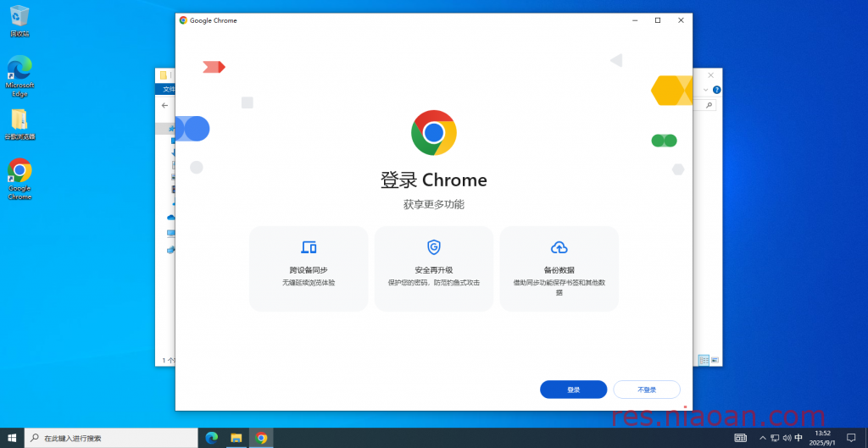Screen dimensions: 868x448
Task: Expand the ribbon chevron in File Explorer
Action: pos(706,90)
